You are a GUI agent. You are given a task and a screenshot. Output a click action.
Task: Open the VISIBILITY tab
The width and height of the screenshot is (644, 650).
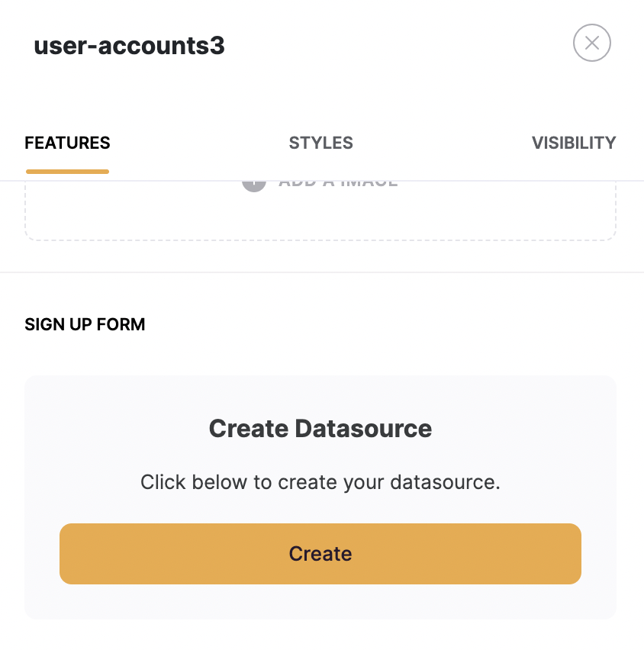click(x=574, y=143)
